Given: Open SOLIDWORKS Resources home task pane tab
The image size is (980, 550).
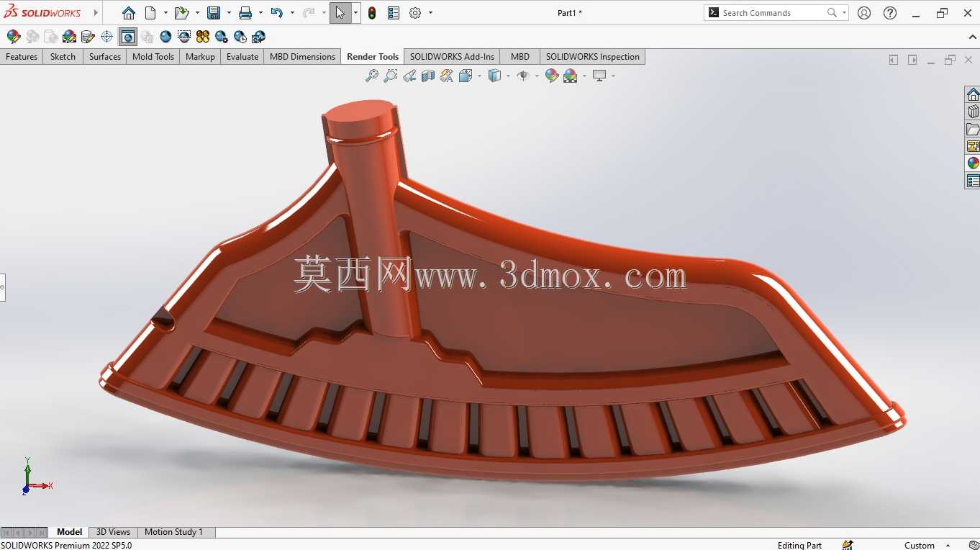Looking at the screenshot, I should [973, 94].
